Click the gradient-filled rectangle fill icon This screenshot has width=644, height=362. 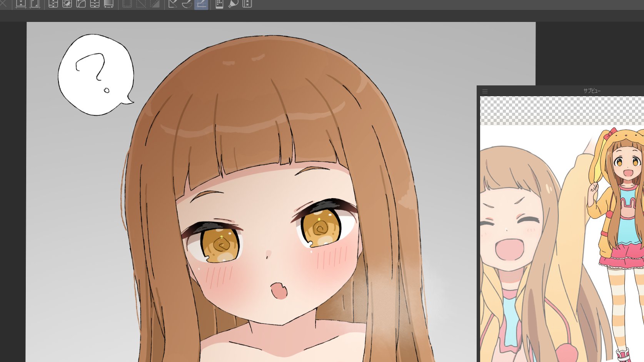click(108, 4)
